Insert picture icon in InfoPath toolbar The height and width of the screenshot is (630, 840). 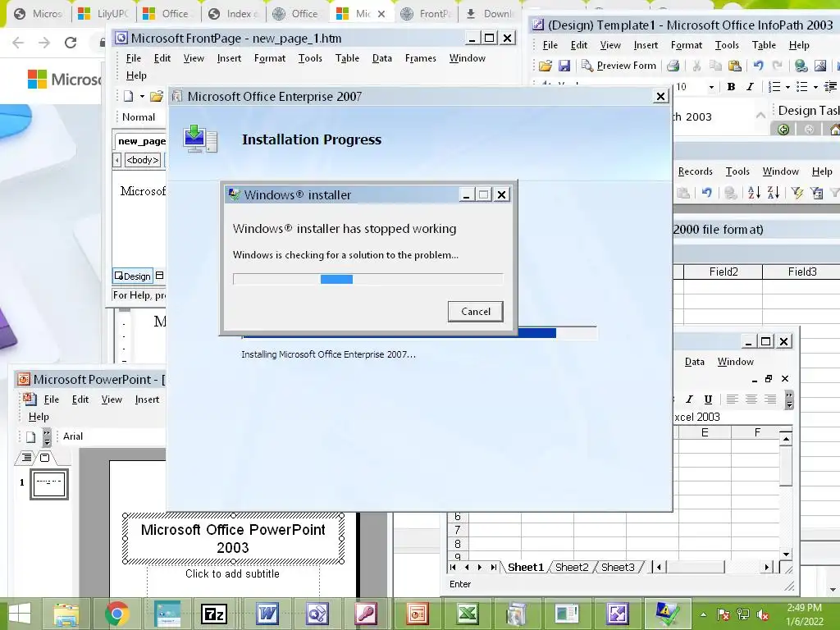[x=820, y=66]
